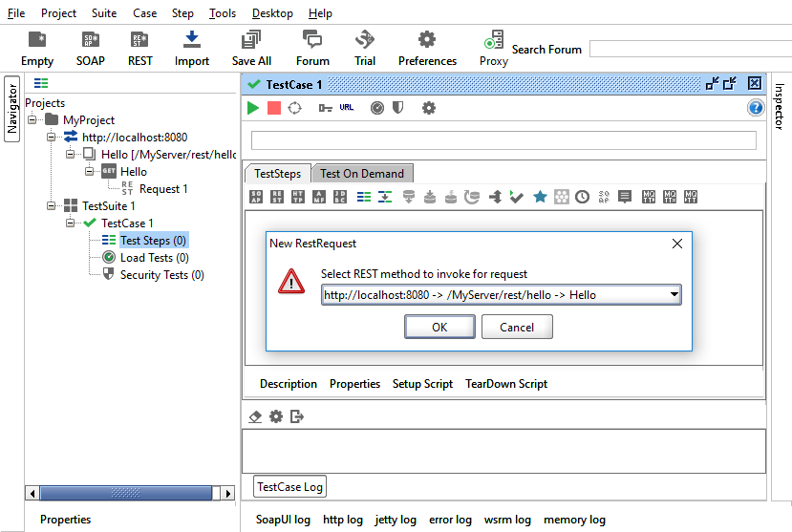Run the TestCase with green play button
Screen dimensions: 792x532
(253, 108)
